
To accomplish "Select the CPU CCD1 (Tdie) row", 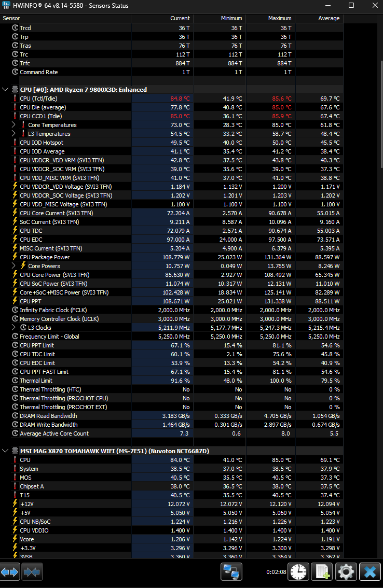I will point(172,116).
